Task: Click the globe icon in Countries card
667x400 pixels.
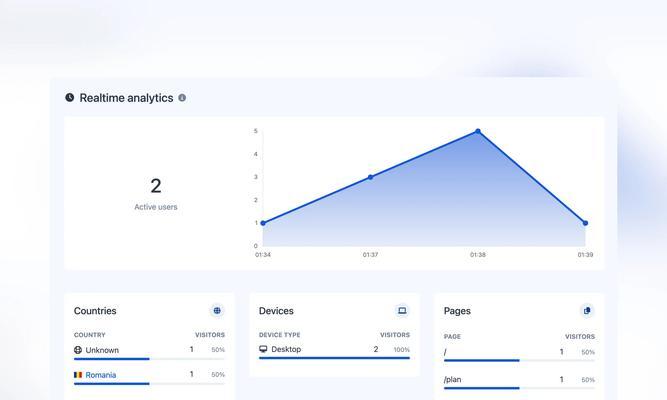Action: 217,311
